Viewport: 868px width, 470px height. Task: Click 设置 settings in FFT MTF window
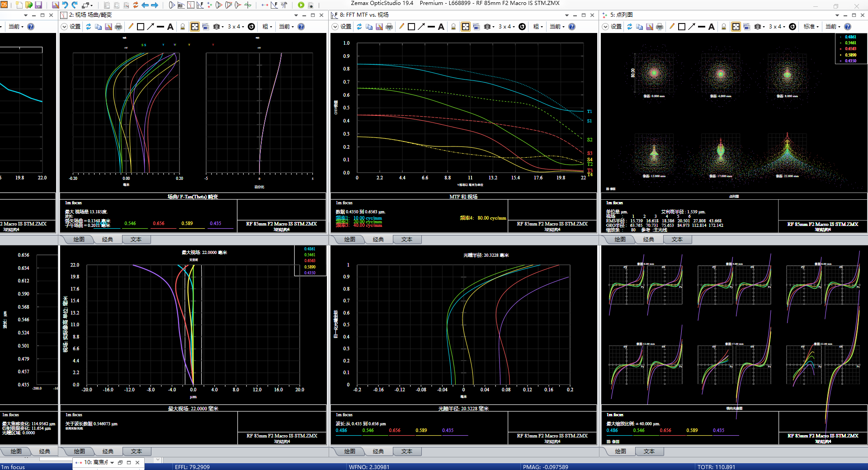pyautogui.click(x=346, y=27)
